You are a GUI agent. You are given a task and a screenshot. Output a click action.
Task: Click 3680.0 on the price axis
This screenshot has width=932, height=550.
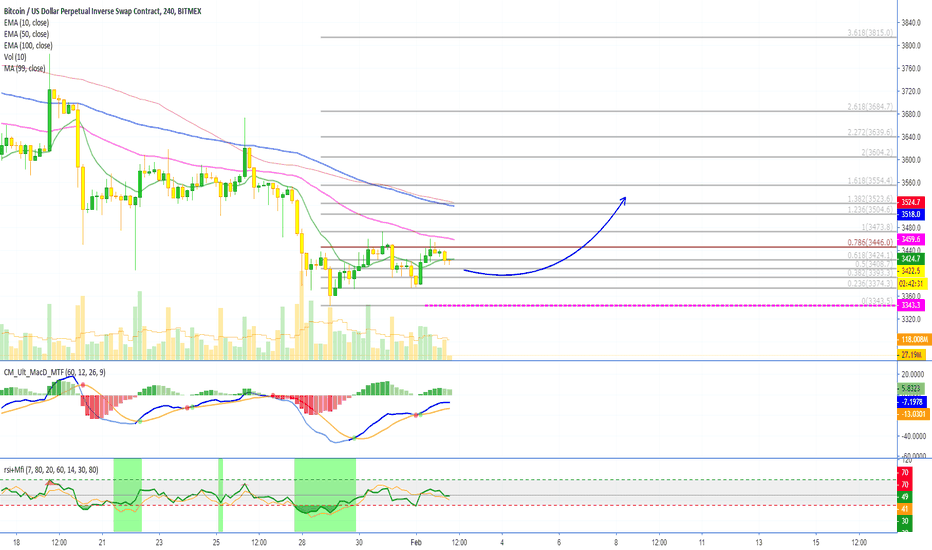coord(911,114)
